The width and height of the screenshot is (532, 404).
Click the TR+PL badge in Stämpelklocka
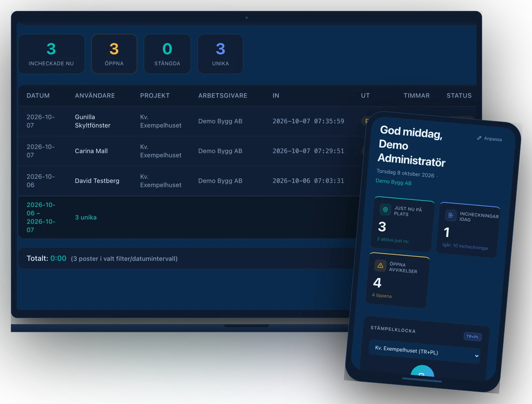pyautogui.click(x=473, y=337)
